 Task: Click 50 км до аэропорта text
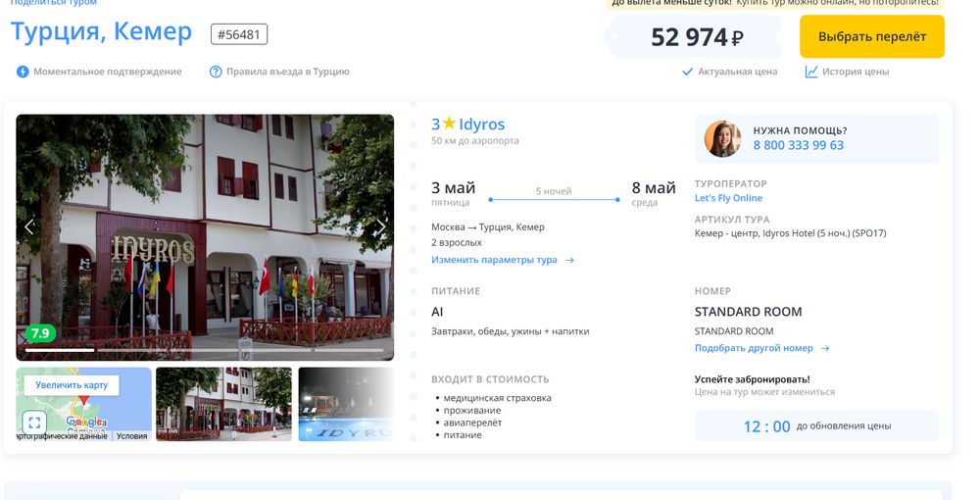pyautogui.click(x=475, y=141)
